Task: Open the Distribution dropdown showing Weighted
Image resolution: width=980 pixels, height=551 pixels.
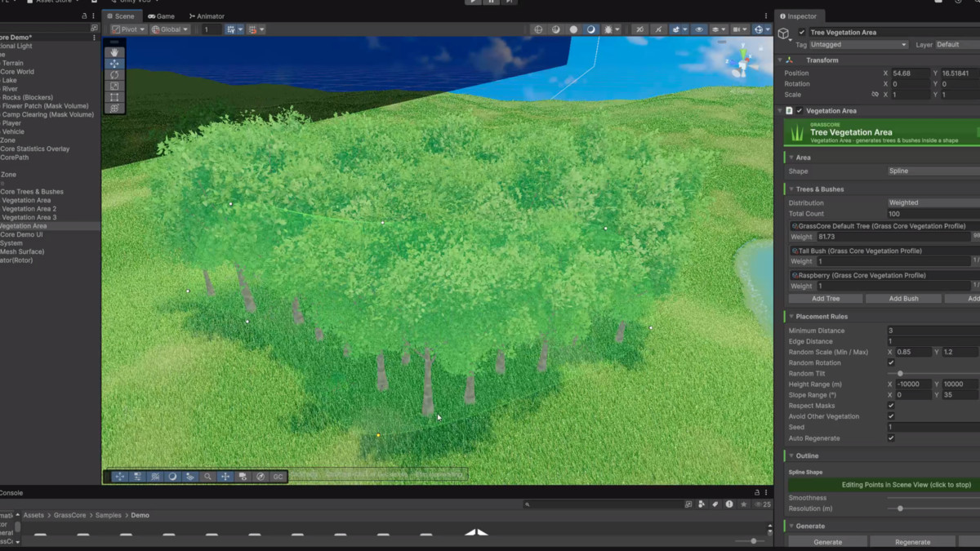Action: tap(933, 202)
